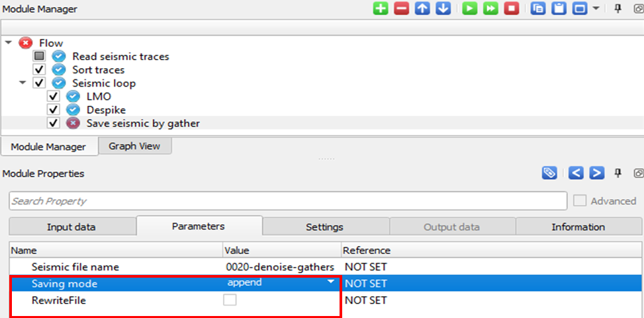The image size is (644, 318).
Task: Float the Module Manager panel
Action: [639, 9]
